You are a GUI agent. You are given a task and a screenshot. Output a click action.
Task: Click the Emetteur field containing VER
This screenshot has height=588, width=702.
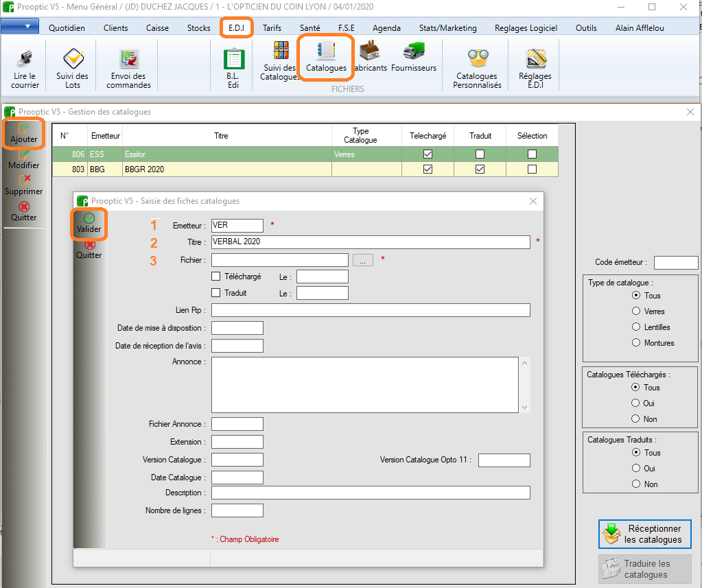pyautogui.click(x=237, y=226)
